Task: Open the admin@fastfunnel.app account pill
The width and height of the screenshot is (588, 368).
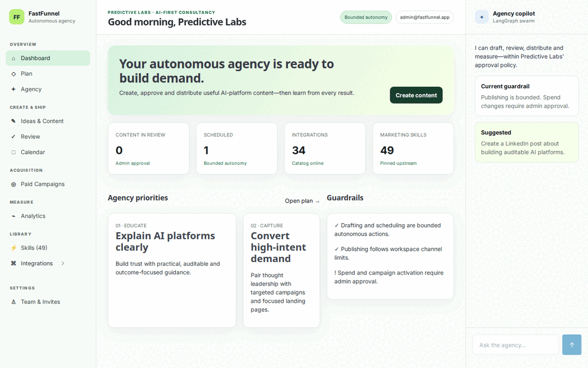Action: [424, 17]
